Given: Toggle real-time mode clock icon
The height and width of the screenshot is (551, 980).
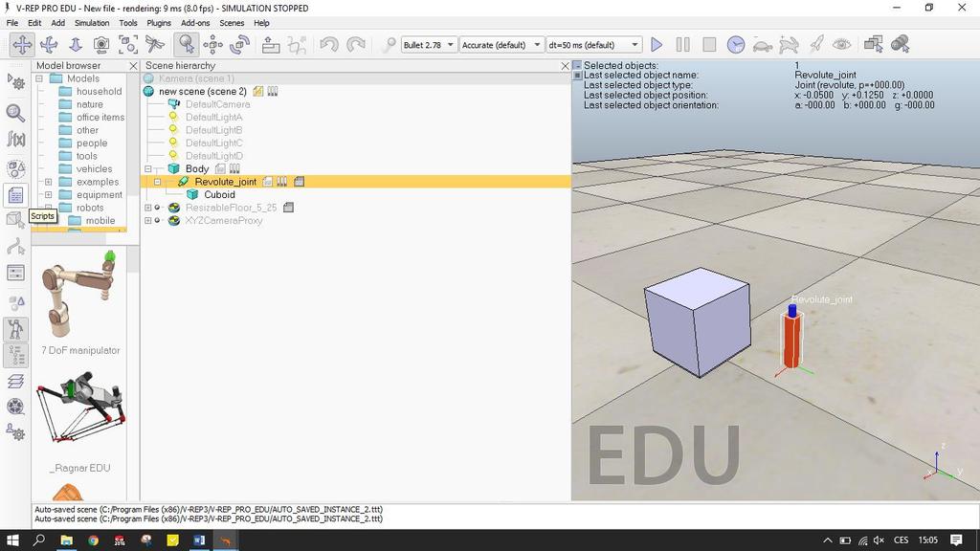Looking at the screenshot, I should pyautogui.click(x=736, y=44).
